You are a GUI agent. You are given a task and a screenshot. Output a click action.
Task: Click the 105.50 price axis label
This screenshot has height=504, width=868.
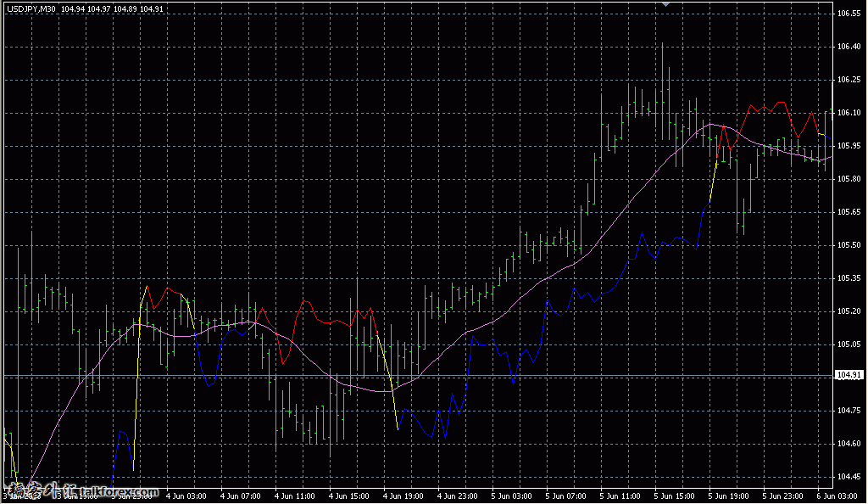pyautogui.click(x=849, y=245)
